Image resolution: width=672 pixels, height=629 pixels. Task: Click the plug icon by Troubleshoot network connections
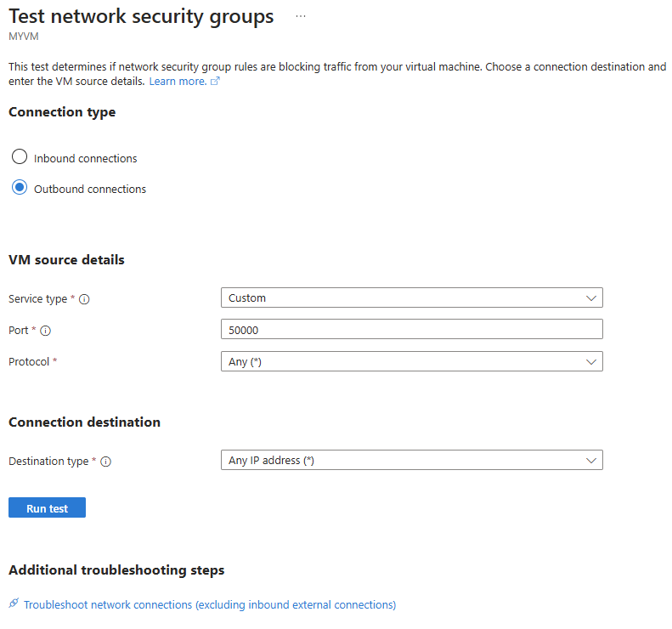point(14,603)
